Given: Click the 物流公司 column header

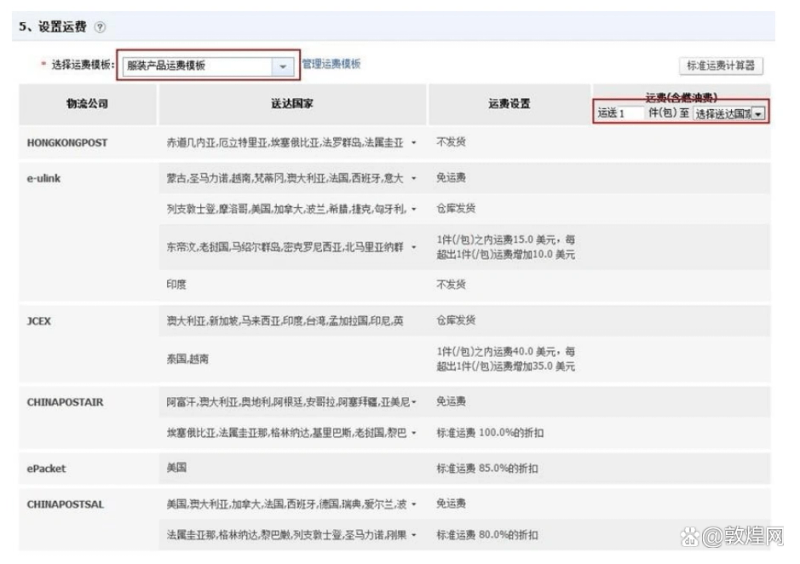Looking at the screenshot, I should (88, 104).
